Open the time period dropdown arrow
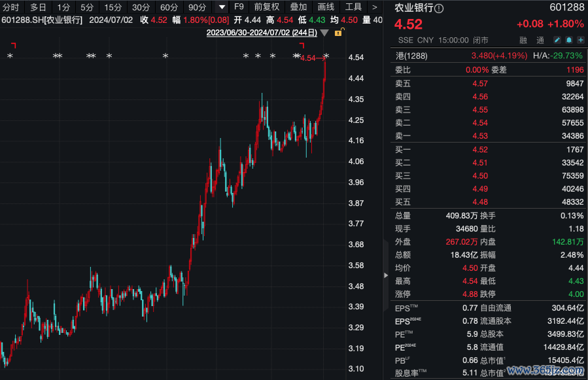Viewport: 588px width, 380px height. (x=222, y=7)
